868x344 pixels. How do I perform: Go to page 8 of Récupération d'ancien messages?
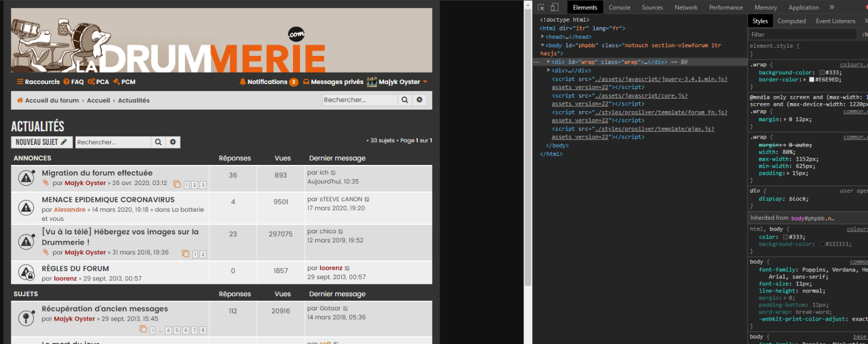tap(203, 330)
